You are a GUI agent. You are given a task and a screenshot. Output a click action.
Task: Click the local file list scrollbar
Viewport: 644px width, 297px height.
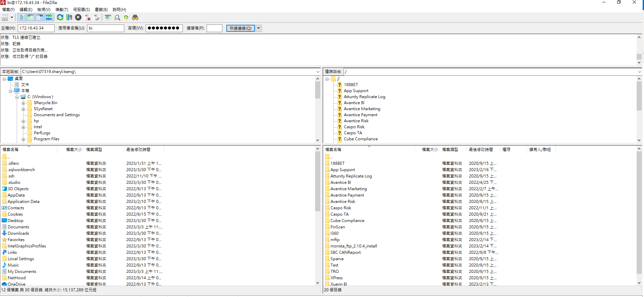pos(317,181)
